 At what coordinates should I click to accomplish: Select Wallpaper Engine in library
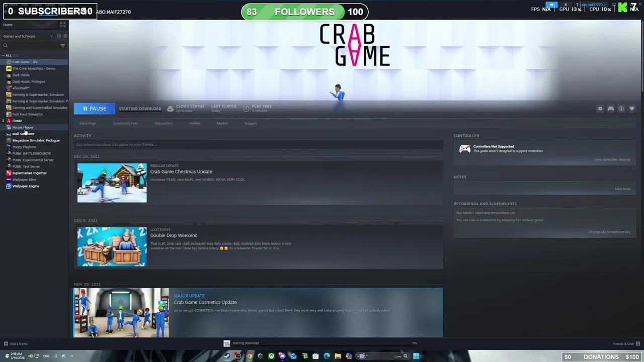[34, 186]
